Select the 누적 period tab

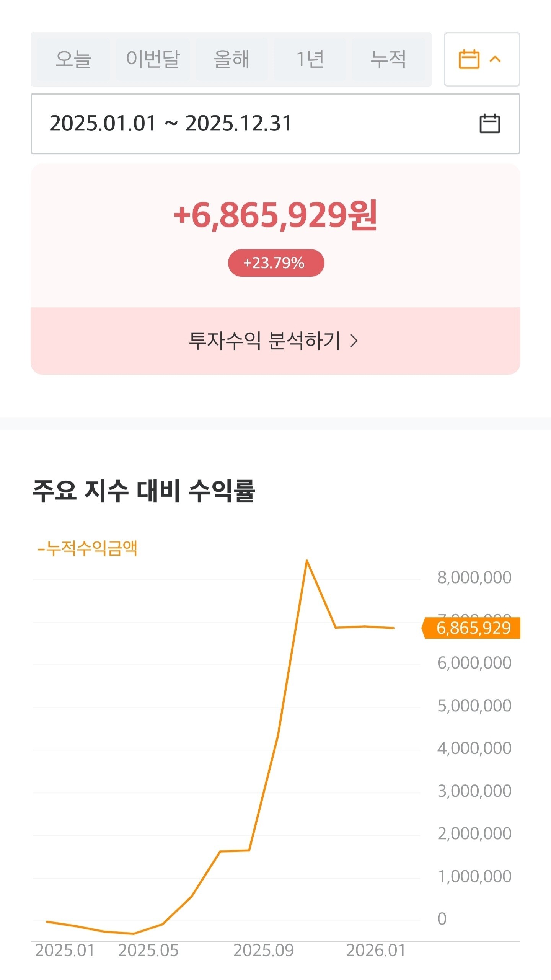[x=388, y=59]
